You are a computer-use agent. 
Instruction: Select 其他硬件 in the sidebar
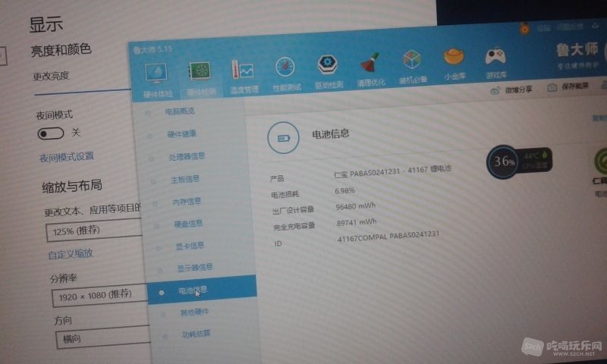194,312
